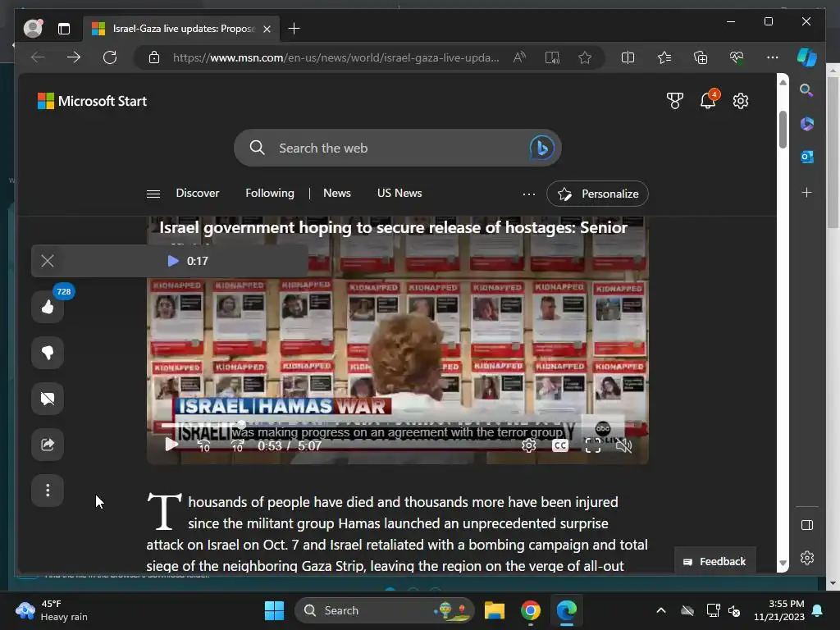Expand more navigation categories ellipsis
Viewport: 840px width, 630px height.
tap(529, 194)
